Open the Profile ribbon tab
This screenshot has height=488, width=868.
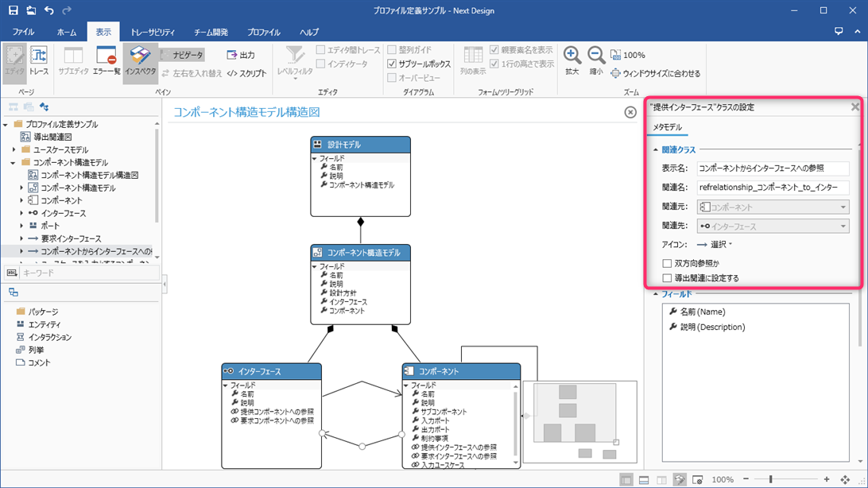263,33
